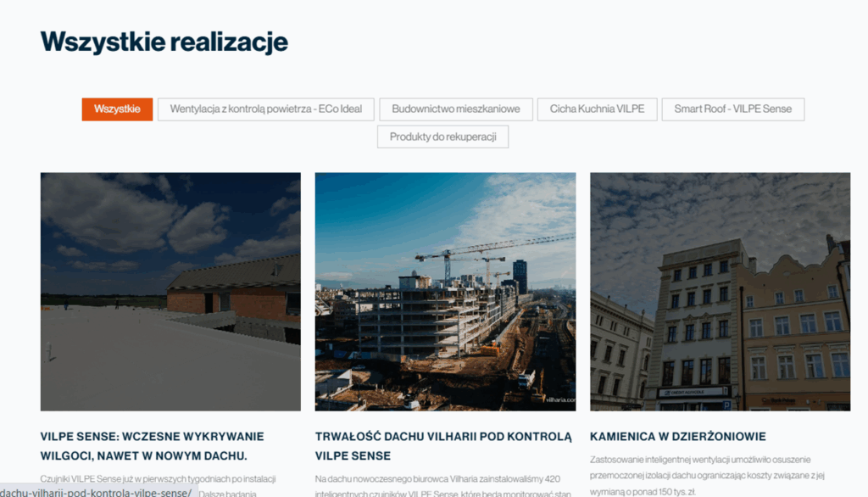Open the Vilharia construction site crane photo
868x497 pixels.
pos(445,292)
